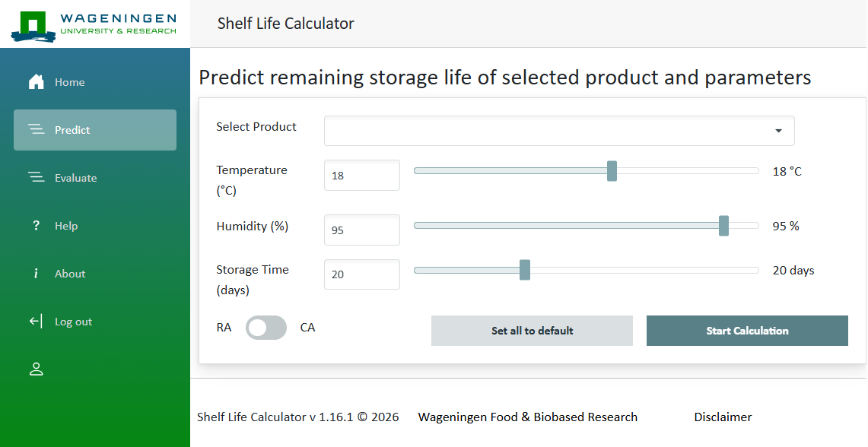Click the About info icon
The height and width of the screenshot is (447, 868).
point(36,274)
